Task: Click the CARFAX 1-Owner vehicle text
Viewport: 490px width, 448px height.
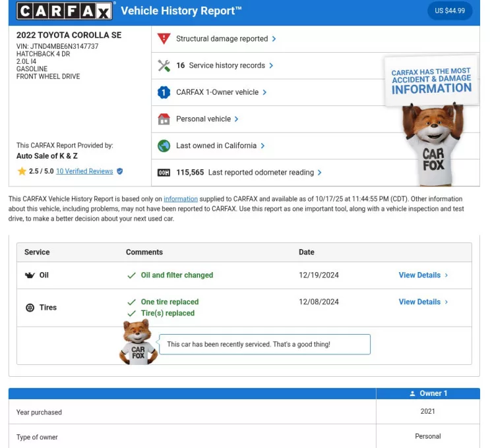Action: point(217,93)
